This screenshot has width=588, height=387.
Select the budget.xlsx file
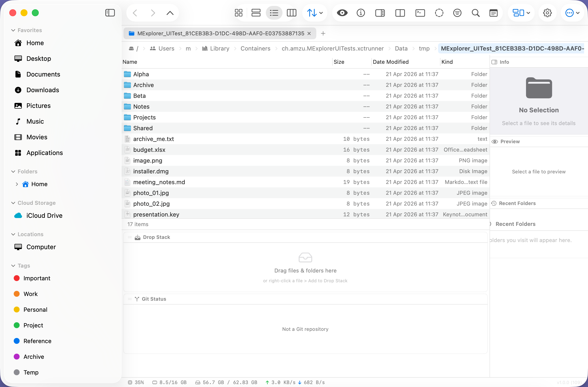306,150
